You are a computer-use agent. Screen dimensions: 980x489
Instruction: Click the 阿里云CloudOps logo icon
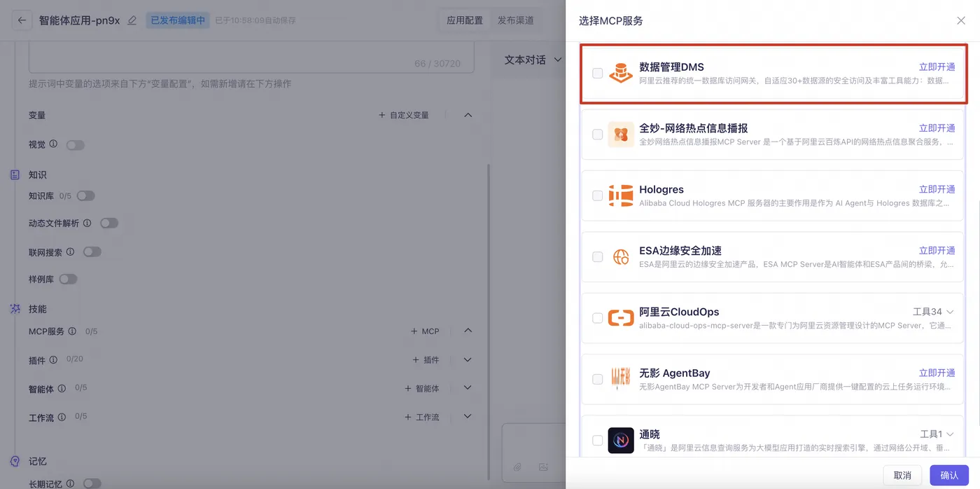pyautogui.click(x=621, y=318)
